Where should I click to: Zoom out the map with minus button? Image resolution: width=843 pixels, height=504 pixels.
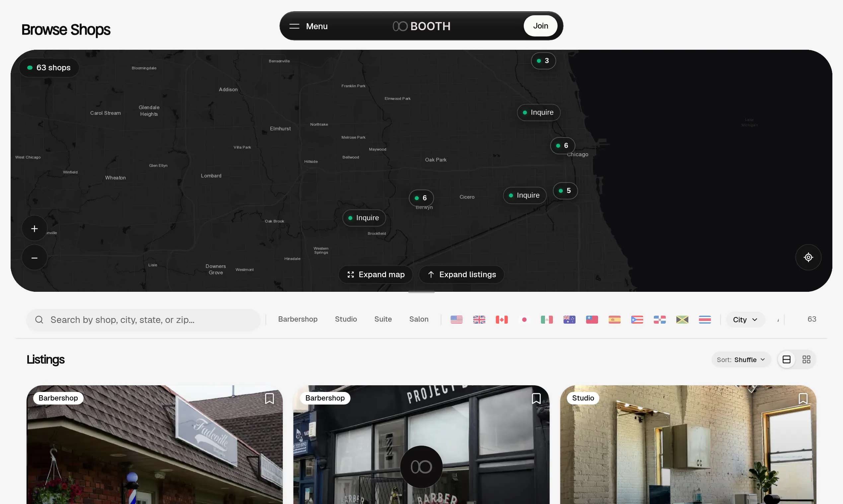34,258
